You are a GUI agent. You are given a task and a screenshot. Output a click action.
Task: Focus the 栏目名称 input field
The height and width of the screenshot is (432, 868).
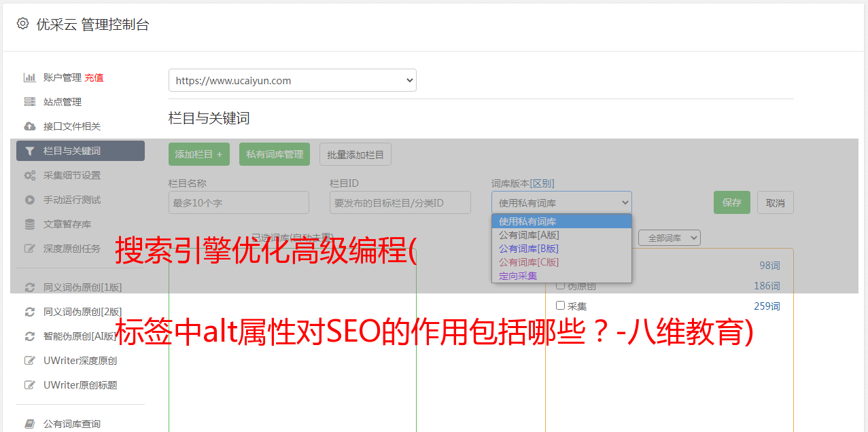click(x=239, y=202)
